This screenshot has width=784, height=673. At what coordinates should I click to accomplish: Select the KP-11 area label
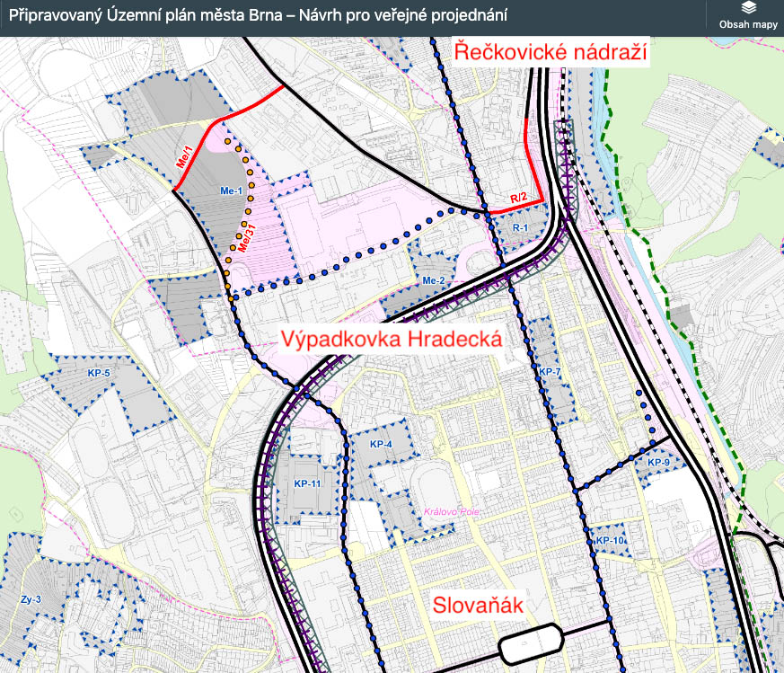pos(307,483)
